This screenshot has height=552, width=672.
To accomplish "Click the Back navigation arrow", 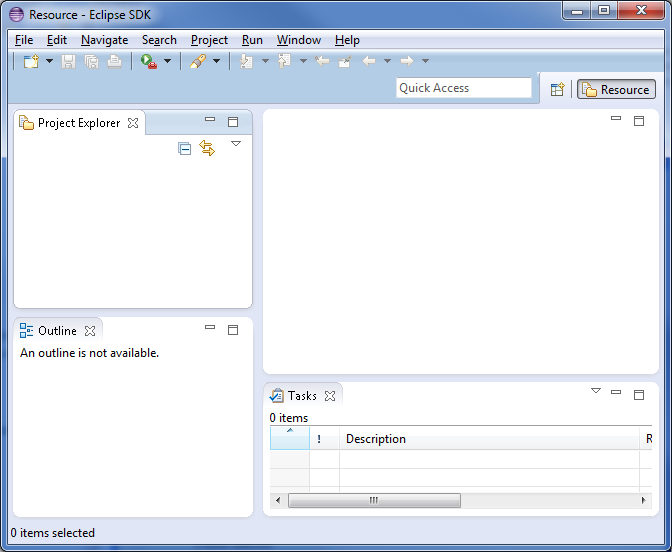I will 369,61.
